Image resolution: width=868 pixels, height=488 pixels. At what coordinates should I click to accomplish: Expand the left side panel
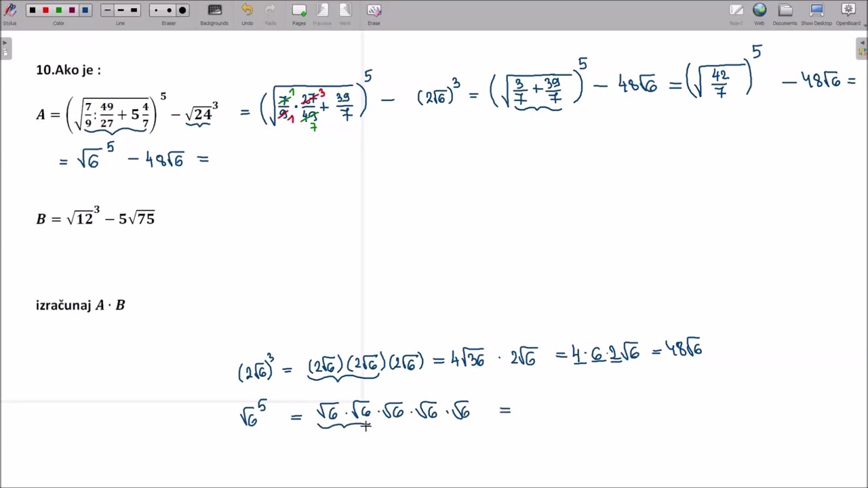(x=5, y=49)
